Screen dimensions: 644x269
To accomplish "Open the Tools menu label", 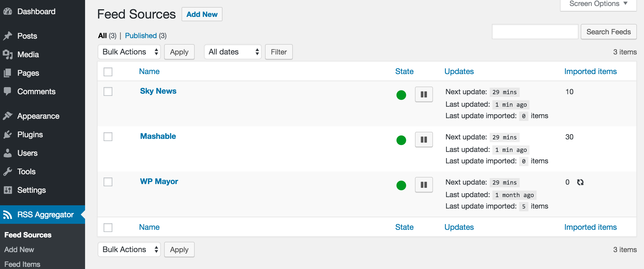I will point(26,172).
